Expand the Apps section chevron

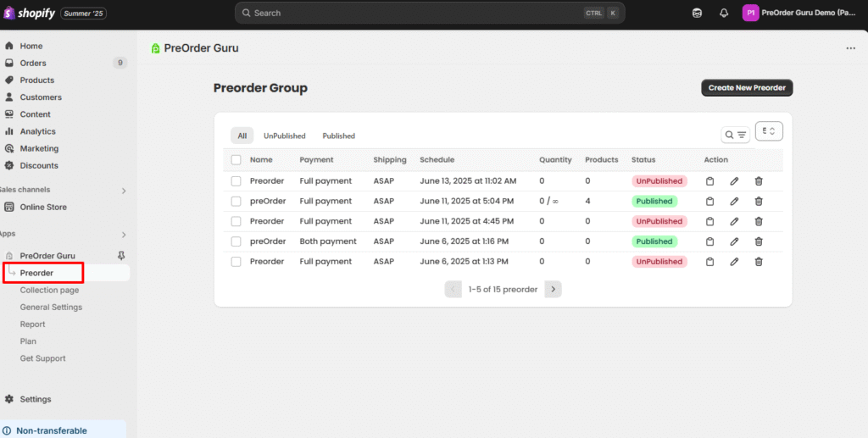click(124, 235)
